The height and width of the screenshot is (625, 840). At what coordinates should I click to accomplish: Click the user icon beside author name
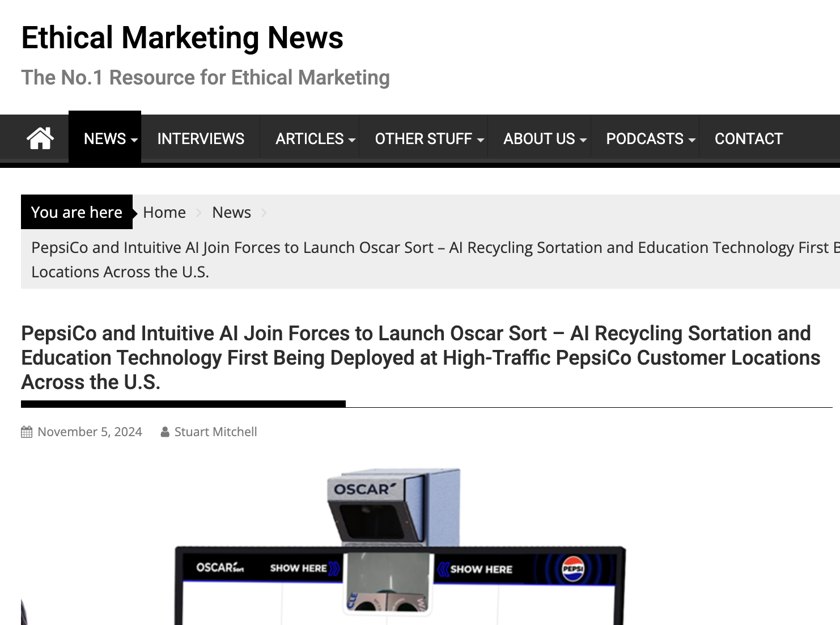(x=165, y=432)
